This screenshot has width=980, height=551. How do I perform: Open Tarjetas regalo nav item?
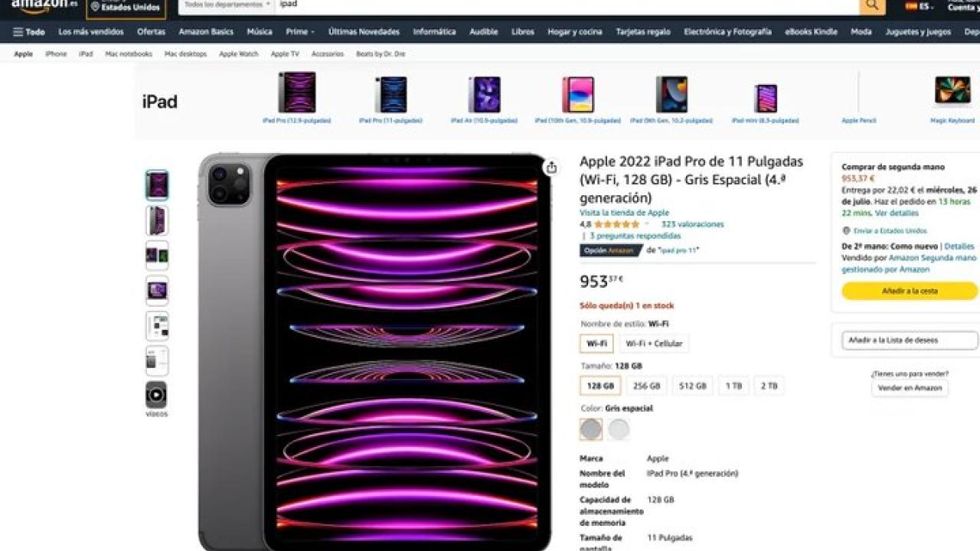point(643,32)
